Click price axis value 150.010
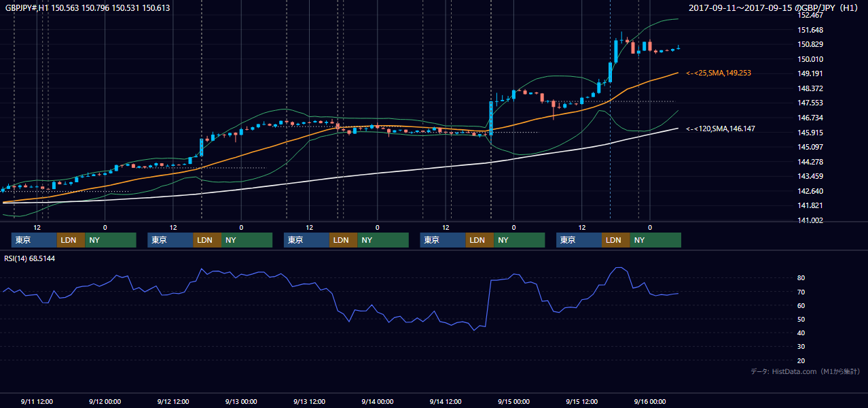This screenshot has width=868, height=408. pos(810,59)
